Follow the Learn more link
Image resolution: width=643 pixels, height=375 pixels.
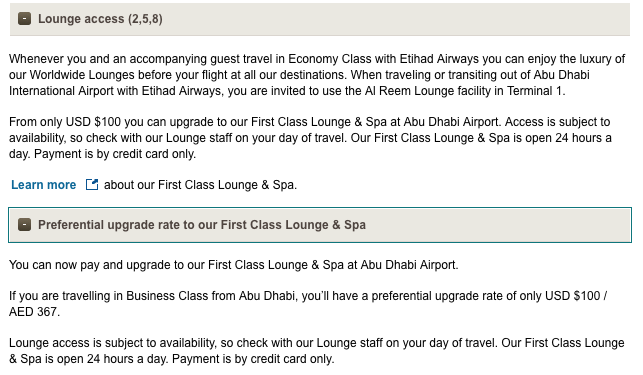coord(43,185)
